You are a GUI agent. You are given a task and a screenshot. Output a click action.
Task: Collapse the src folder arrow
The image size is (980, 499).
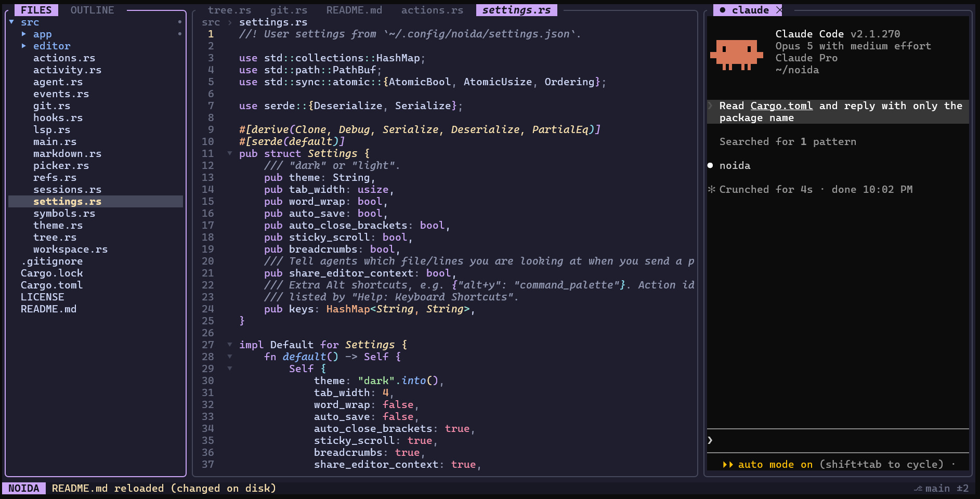[x=11, y=22]
